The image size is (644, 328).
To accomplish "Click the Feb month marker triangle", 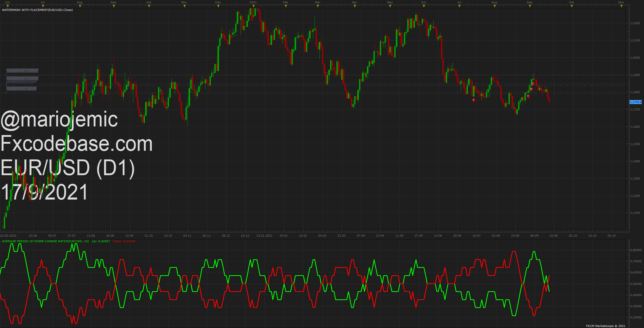I will point(286,6).
